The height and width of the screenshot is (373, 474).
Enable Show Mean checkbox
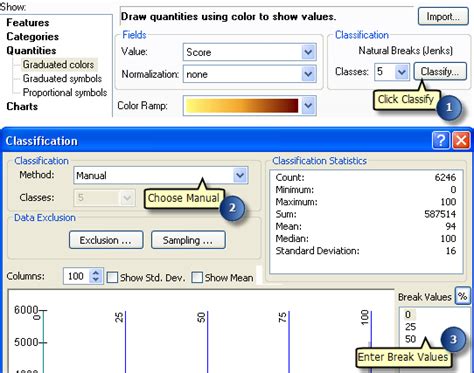197,277
